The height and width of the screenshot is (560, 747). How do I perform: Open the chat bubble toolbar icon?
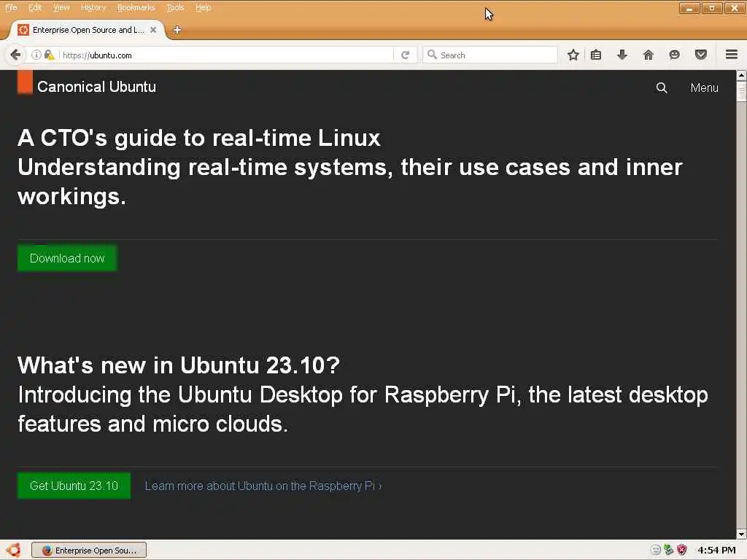coord(674,55)
